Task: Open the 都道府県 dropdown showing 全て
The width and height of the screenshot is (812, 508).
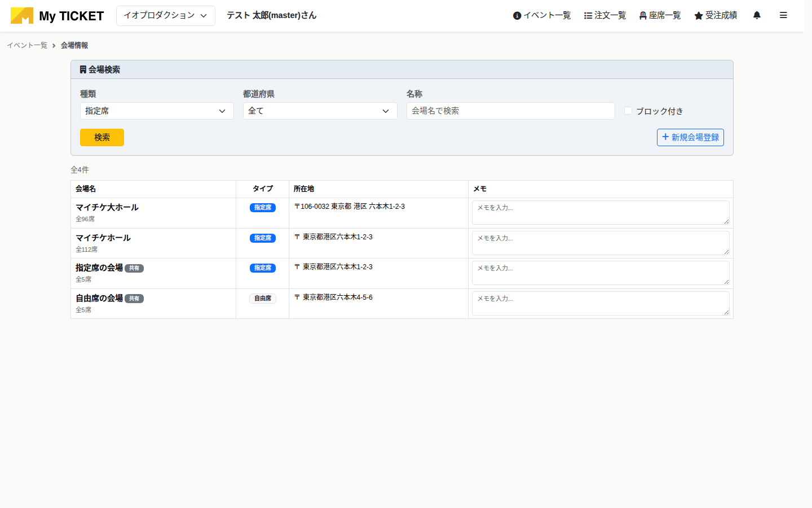Action: tap(320, 111)
